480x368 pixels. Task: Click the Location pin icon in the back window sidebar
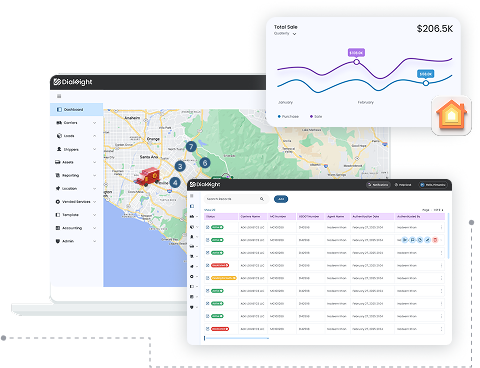click(x=58, y=188)
